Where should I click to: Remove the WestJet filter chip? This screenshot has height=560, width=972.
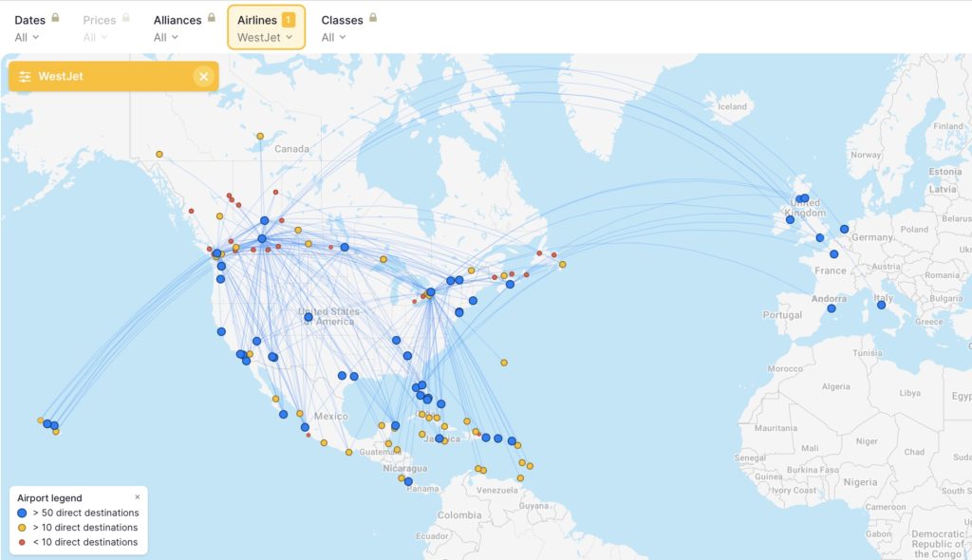(x=203, y=76)
